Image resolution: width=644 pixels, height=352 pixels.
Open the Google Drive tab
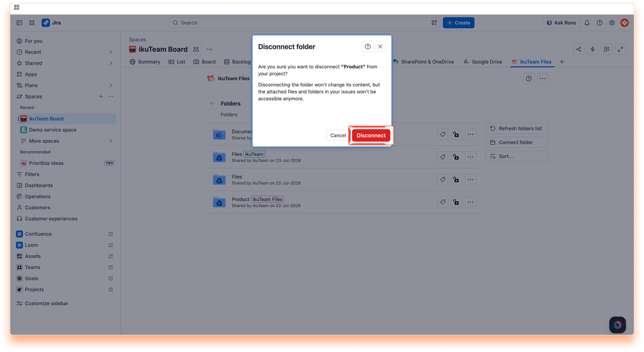point(483,62)
